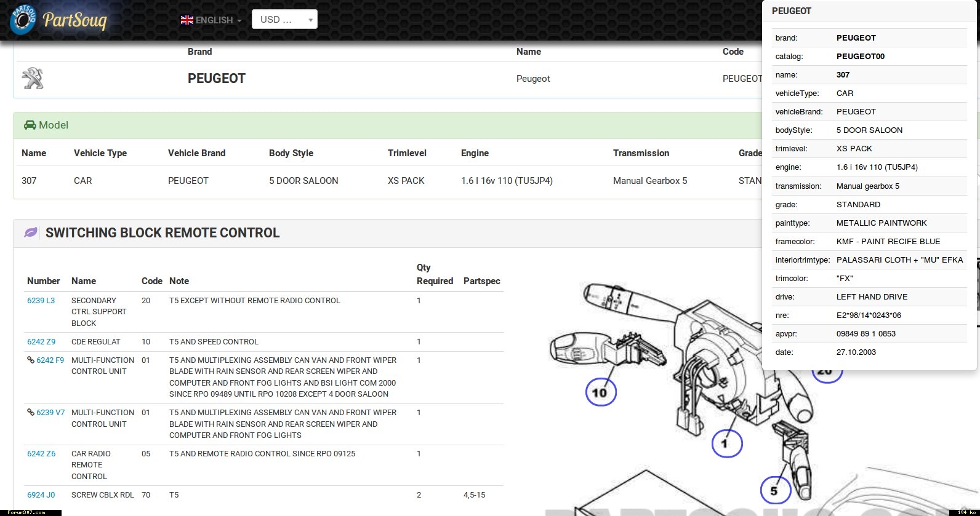Open part number 6242 F9
Image resolution: width=980 pixels, height=516 pixels.
coord(50,360)
